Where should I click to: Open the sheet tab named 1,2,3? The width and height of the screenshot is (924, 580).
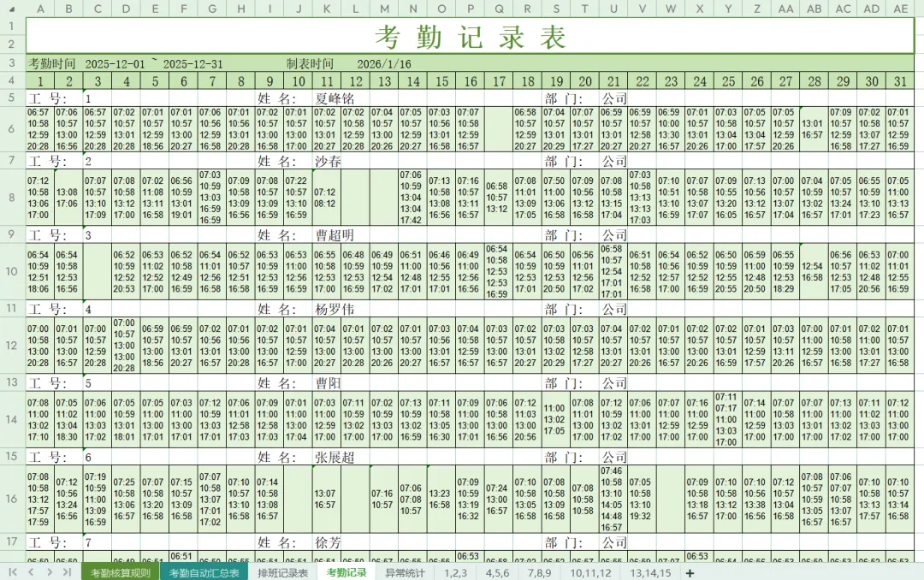click(x=455, y=573)
